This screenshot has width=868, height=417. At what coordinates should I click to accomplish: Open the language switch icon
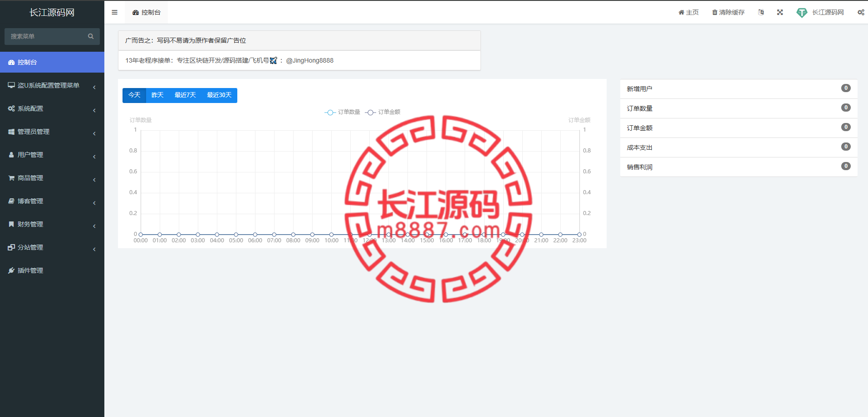point(761,12)
